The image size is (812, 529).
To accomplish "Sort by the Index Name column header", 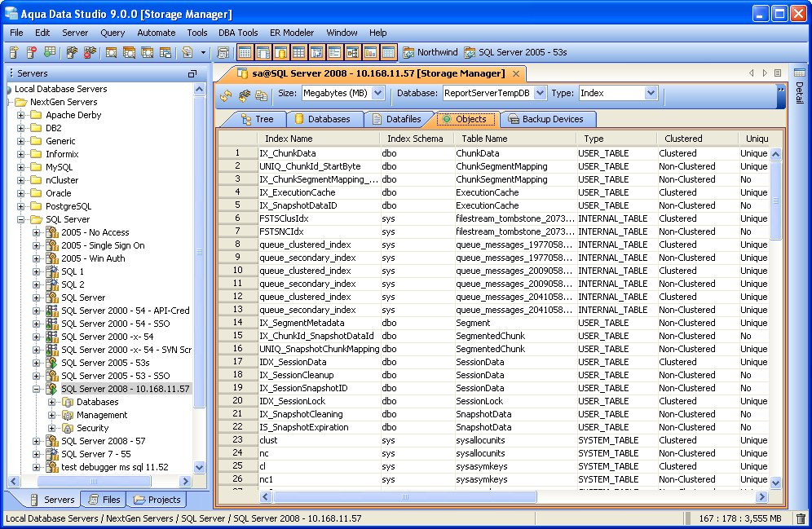I will point(319,139).
